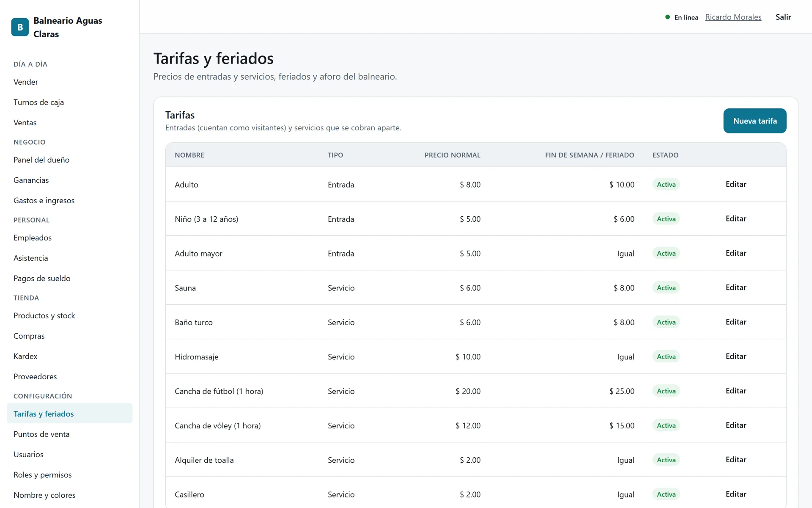This screenshot has width=812, height=508.
Task: Click the Balneario Aguas Claras logo icon
Action: [20, 27]
